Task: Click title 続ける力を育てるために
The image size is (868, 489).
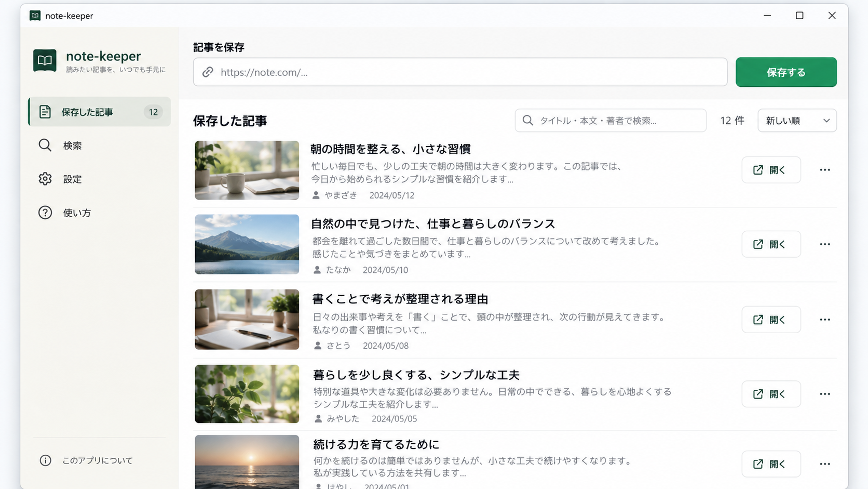Action: click(376, 445)
